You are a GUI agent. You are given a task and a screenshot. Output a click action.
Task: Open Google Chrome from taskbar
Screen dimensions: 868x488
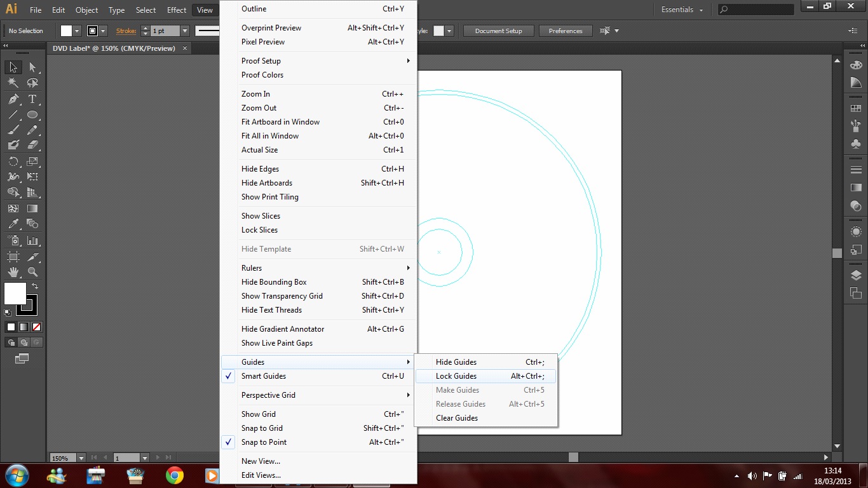(x=175, y=475)
